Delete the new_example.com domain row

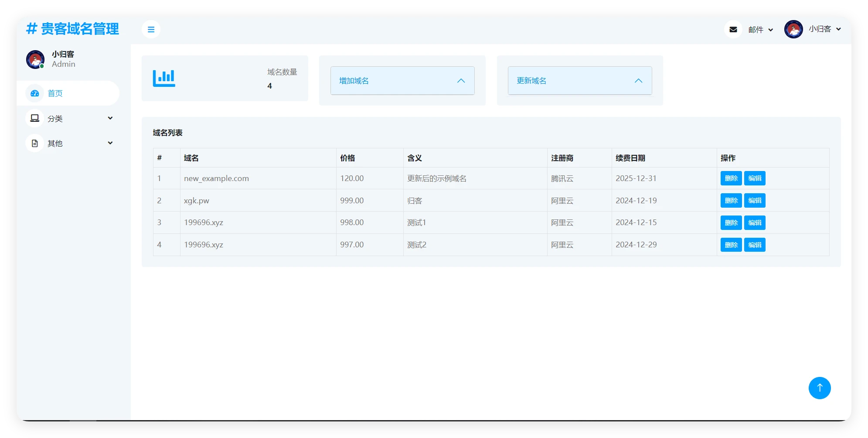click(731, 178)
